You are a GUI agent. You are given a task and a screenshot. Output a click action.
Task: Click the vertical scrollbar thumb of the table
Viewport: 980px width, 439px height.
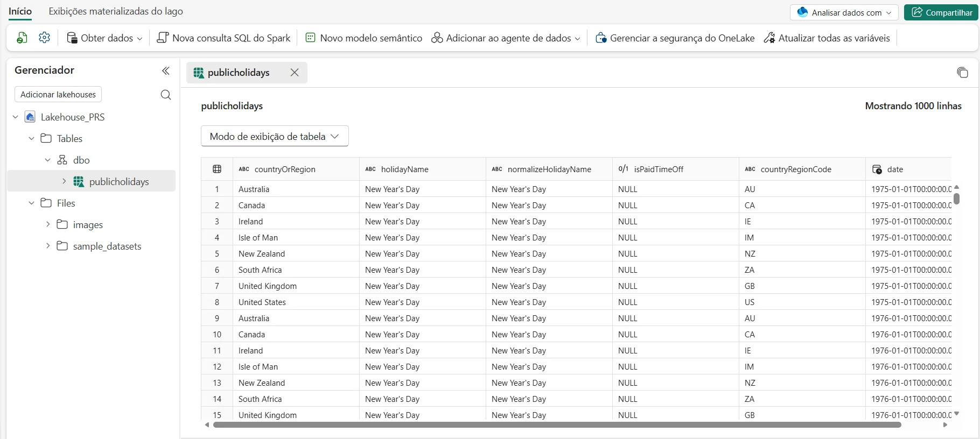coord(956,199)
